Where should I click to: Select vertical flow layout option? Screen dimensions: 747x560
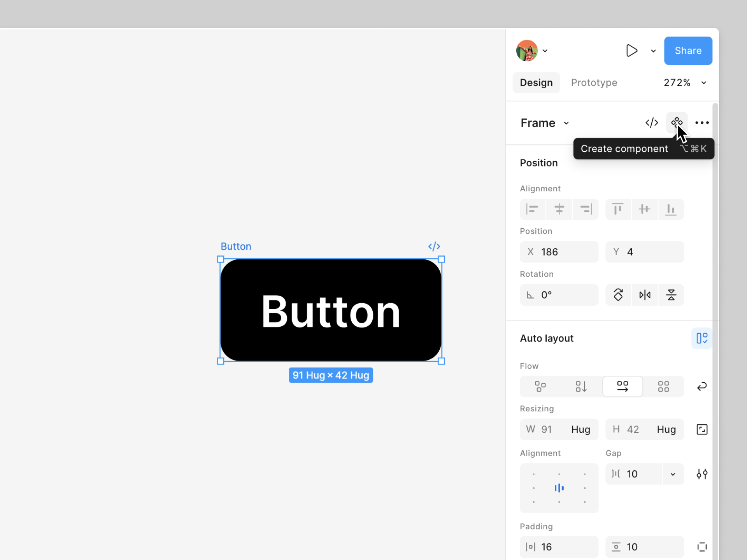click(x=581, y=387)
